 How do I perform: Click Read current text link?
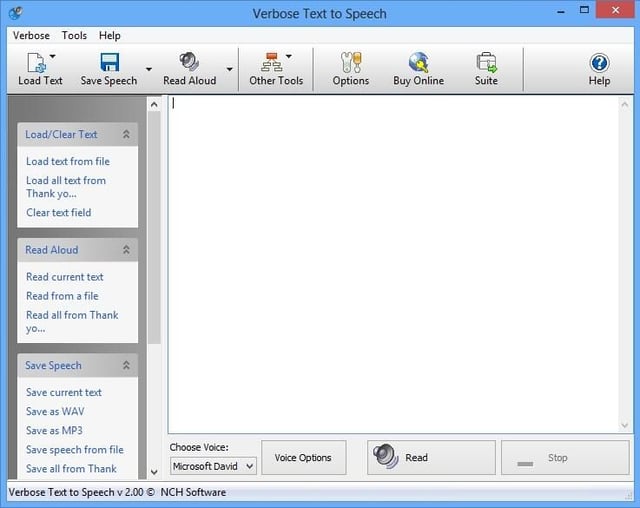pos(64,277)
